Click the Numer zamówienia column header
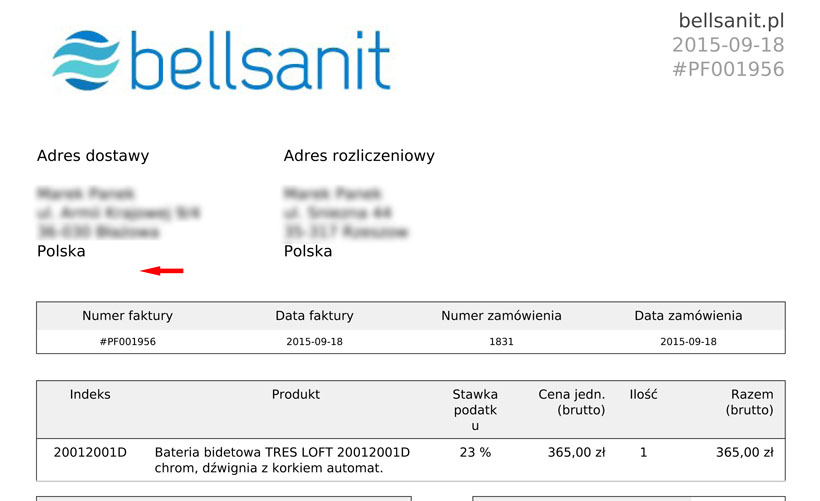This screenshot has width=820, height=501. (501, 316)
